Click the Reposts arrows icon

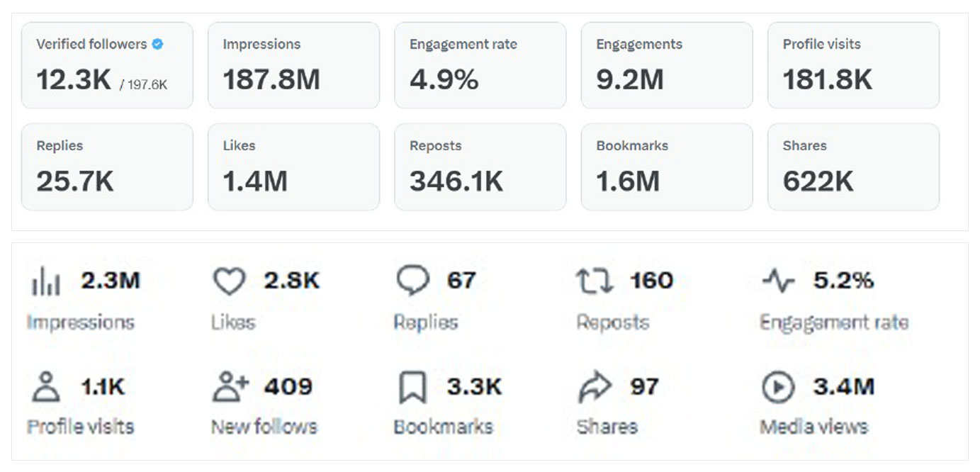(595, 281)
